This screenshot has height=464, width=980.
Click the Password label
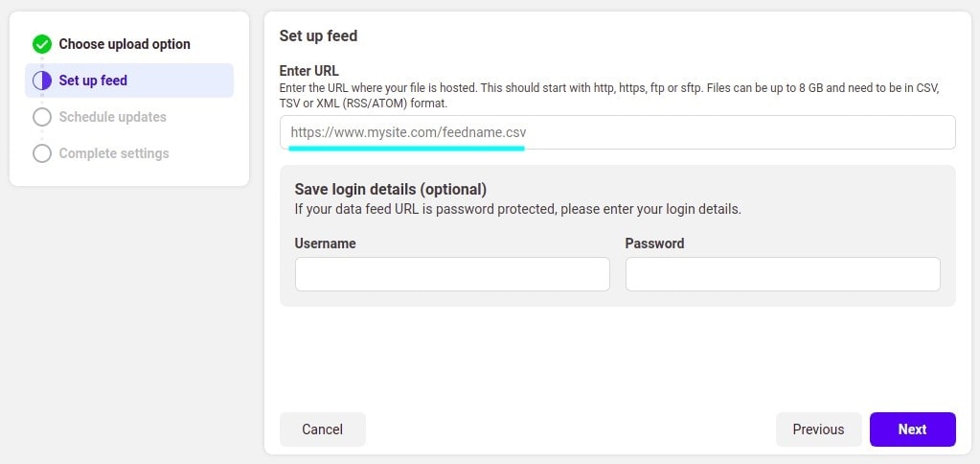click(654, 244)
